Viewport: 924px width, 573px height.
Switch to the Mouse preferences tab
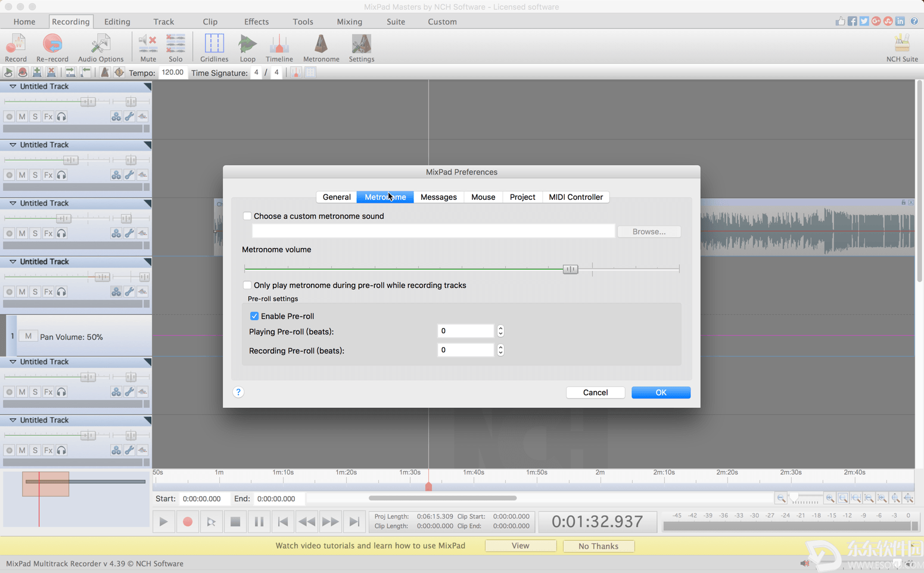(x=483, y=197)
